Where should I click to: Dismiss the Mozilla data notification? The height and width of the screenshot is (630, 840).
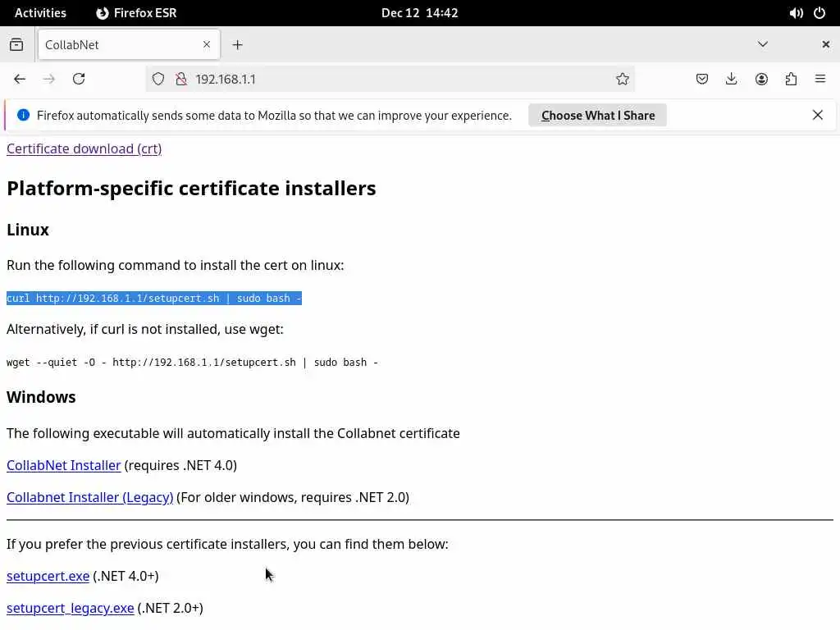(x=818, y=115)
